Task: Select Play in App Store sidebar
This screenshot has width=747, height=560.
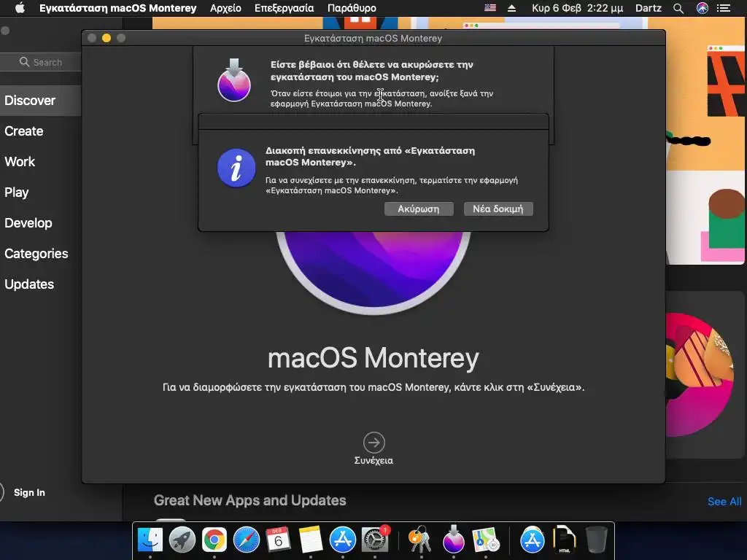Action: click(17, 192)
